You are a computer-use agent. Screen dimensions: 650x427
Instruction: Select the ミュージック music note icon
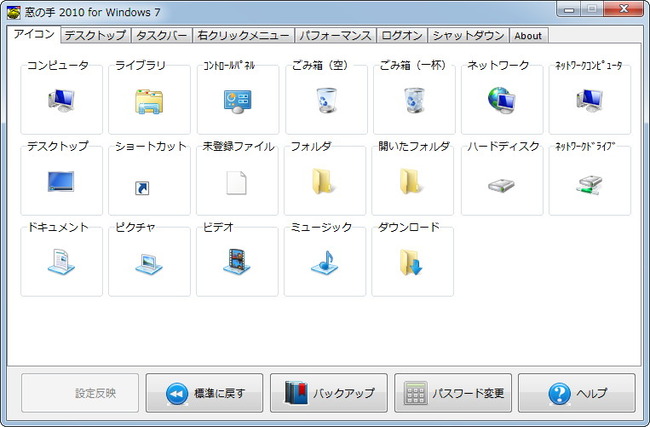[325, 263]
